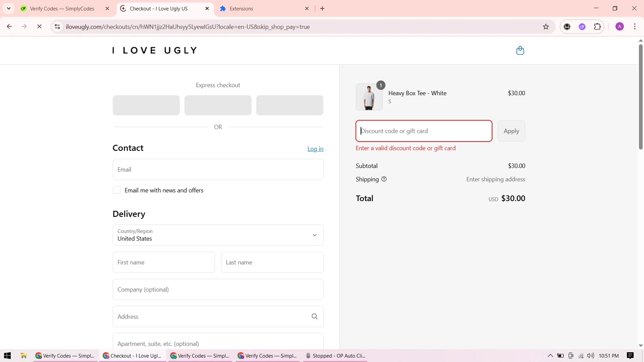644x362 pixels.
Task: Switch to Verify Codes — SimplyCodes tab
Action: pos(62,9)
